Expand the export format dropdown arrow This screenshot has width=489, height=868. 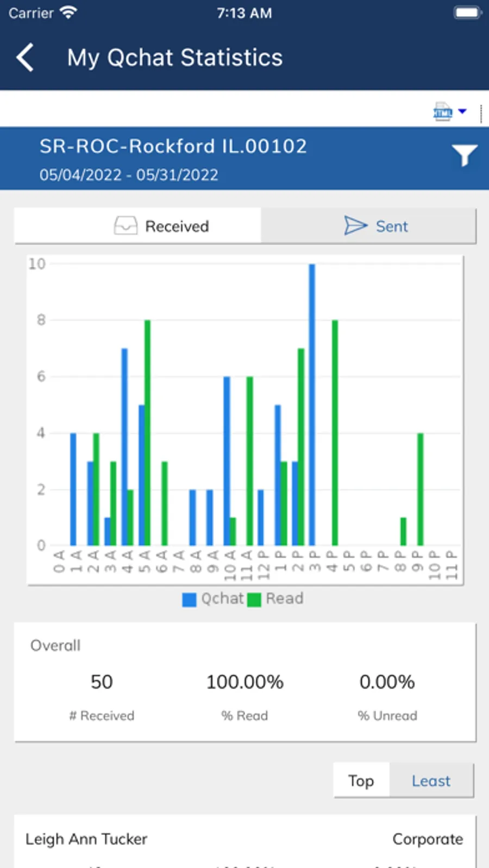click(x=462, y=111)
